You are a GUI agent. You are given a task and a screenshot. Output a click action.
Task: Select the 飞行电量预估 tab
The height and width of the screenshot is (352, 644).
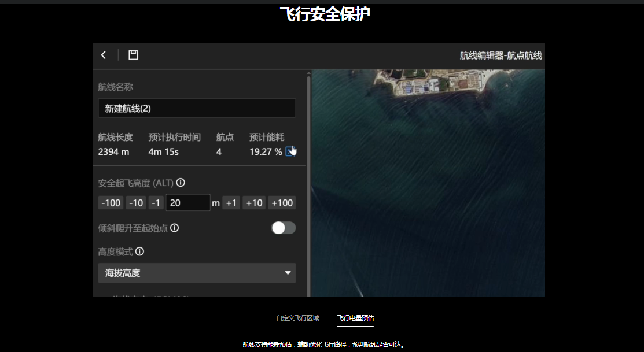pyautogui.click(x=355, y=318)
